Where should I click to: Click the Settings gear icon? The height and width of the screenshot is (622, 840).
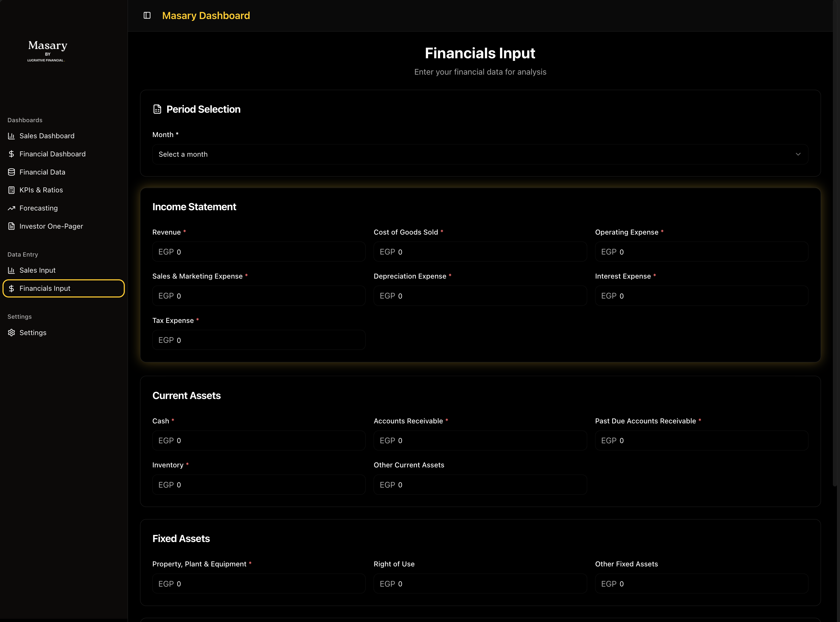coord(11,333)
